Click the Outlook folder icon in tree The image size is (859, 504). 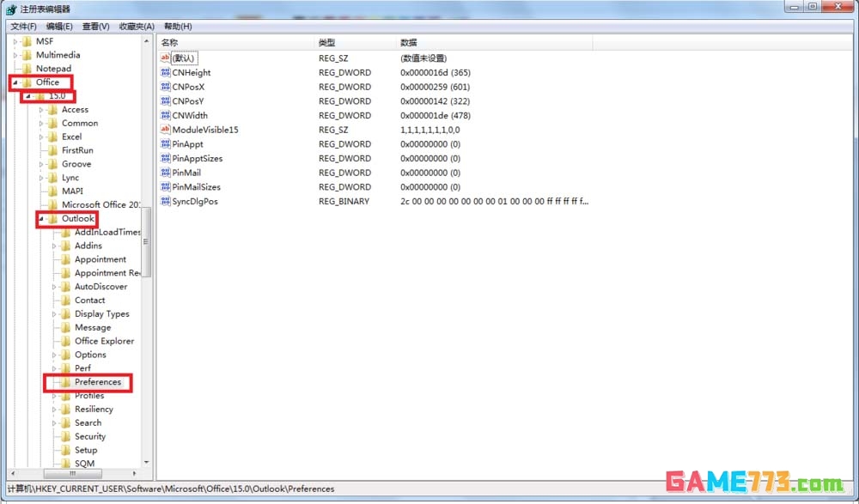(x=52, y=219)
